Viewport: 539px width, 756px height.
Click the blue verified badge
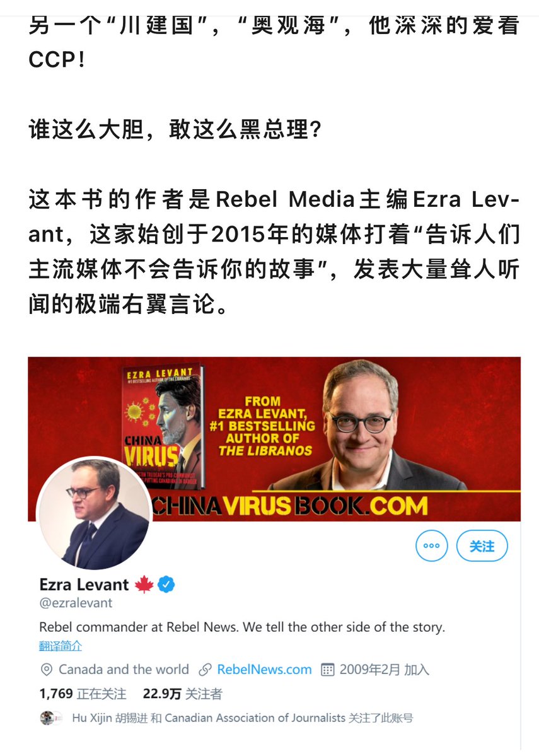pyautogui.click(x=166, y=584)
